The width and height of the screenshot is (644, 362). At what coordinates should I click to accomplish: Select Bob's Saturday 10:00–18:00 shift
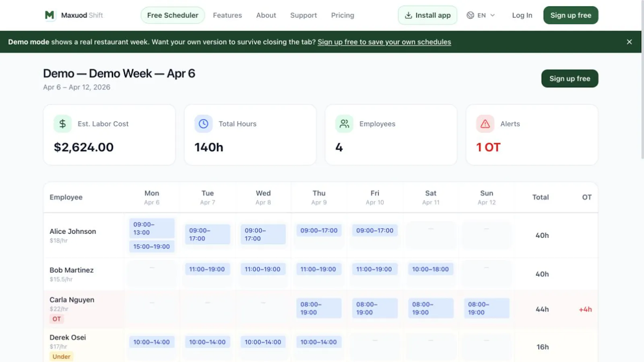(431, 269)
